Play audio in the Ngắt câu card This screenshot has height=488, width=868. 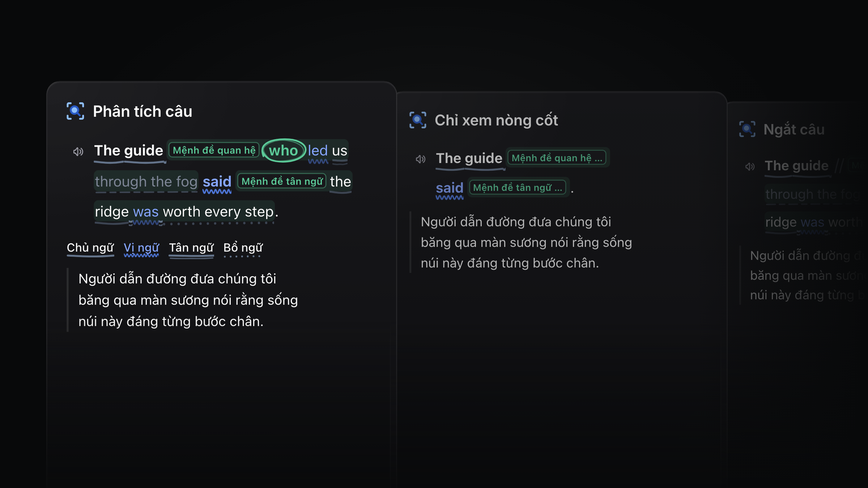750,166
